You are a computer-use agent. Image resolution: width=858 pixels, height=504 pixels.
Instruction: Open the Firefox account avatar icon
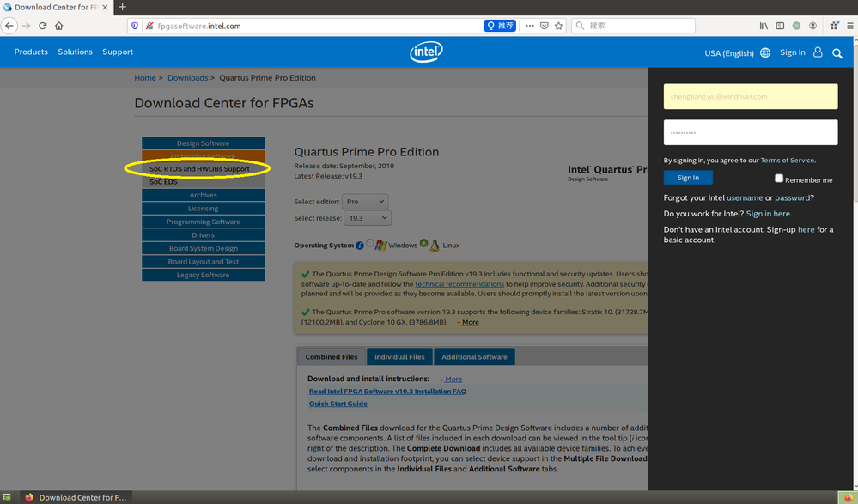[x=813, y=26]
